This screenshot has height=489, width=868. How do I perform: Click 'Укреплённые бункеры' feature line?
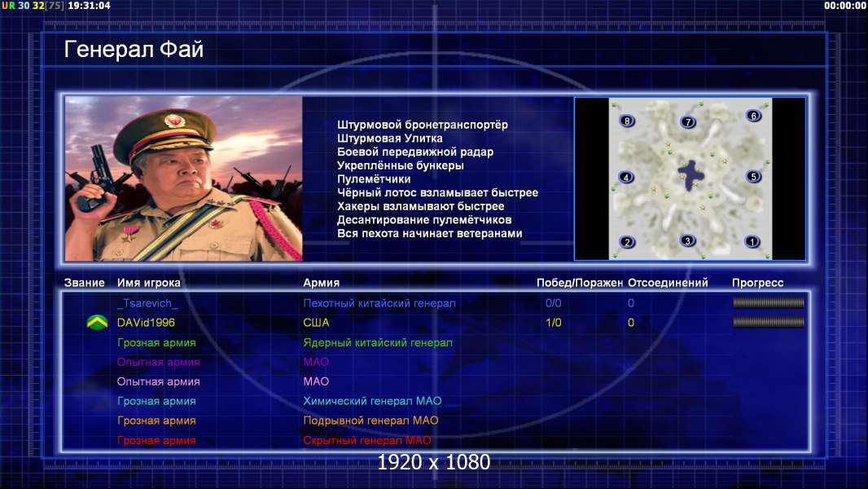click(401, 165)
